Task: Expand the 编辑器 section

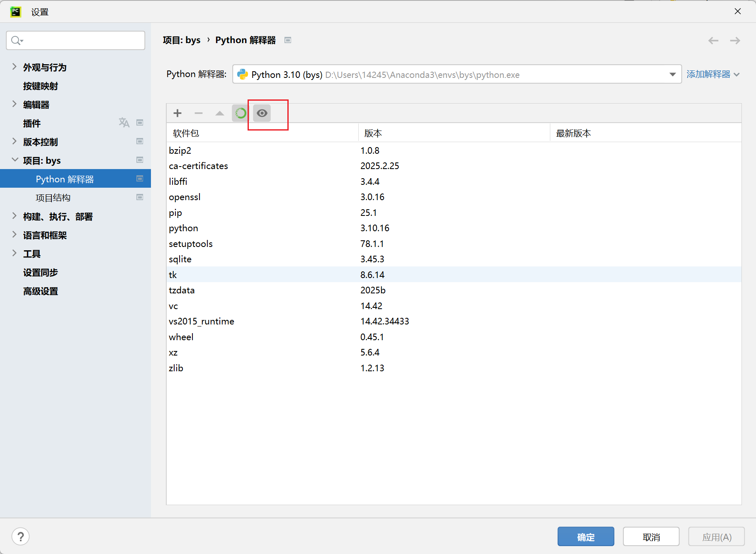Action: (15, 104)
